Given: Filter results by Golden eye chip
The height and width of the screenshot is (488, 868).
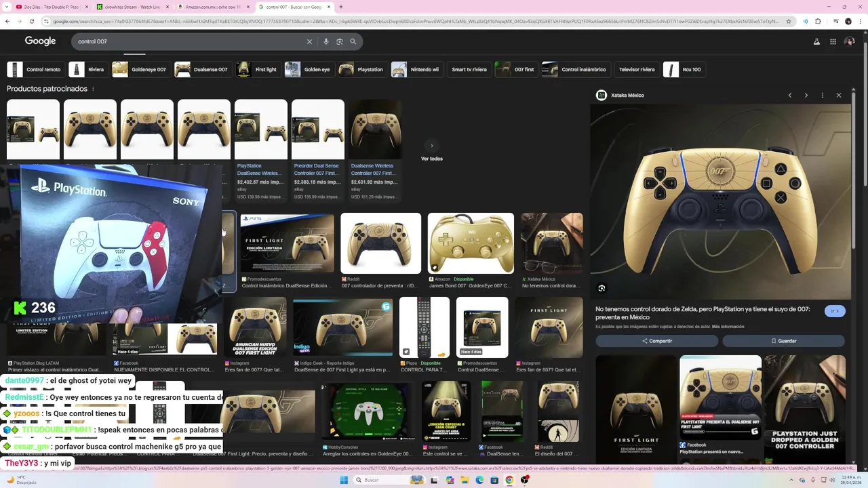Looking at the screenshot, I should pyautogui.click(x=309, y=69).
